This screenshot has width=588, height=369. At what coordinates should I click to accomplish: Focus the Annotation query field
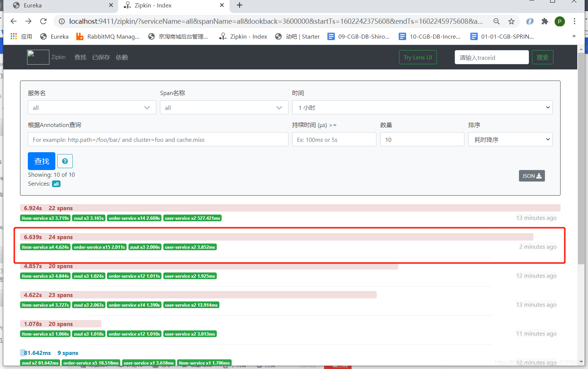tap(158, 139)
